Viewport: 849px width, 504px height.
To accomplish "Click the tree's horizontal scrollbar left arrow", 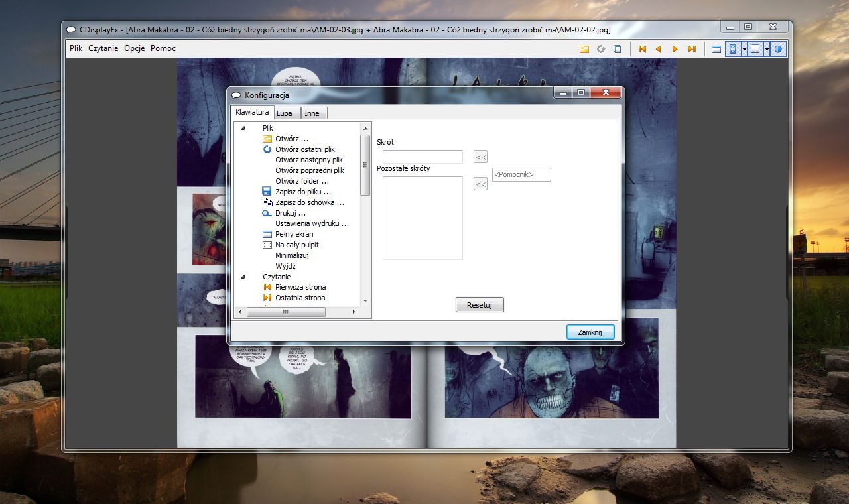I will [x=241, y=312].
